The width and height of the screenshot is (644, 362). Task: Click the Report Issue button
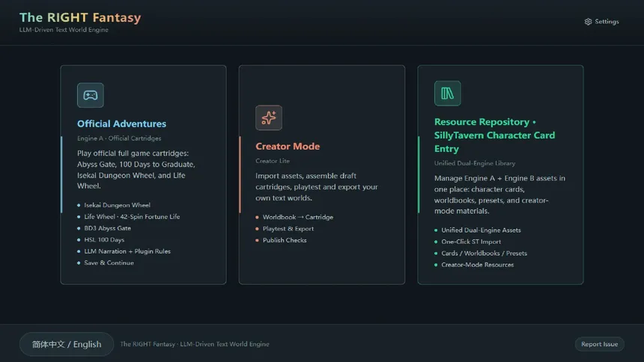[x=599, y=344]
